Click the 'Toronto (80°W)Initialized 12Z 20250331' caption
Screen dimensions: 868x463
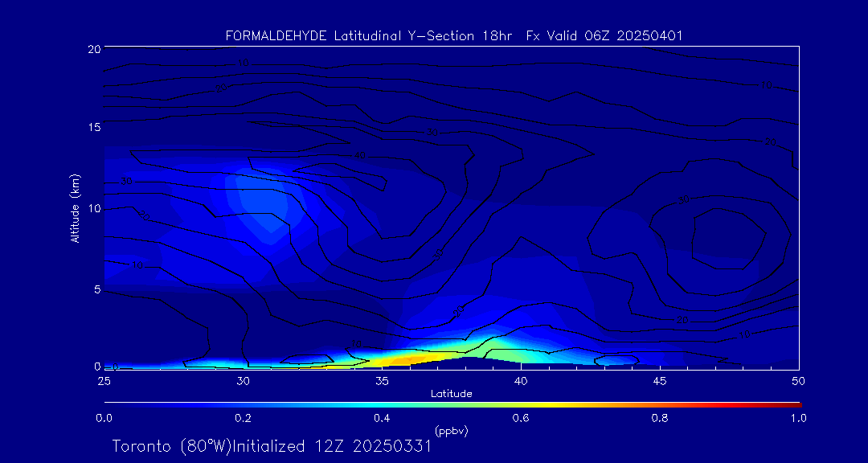[x=272, y=446]
